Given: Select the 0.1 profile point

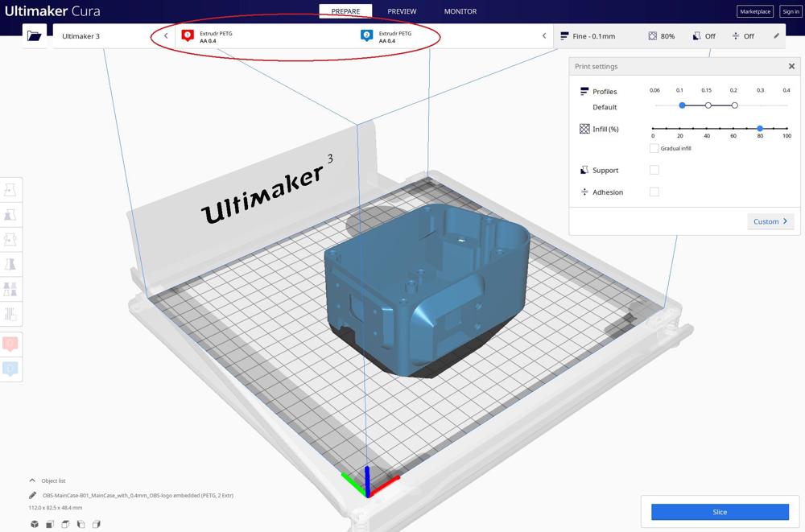Looking at the screenshot, I should [x=682, y=105].
